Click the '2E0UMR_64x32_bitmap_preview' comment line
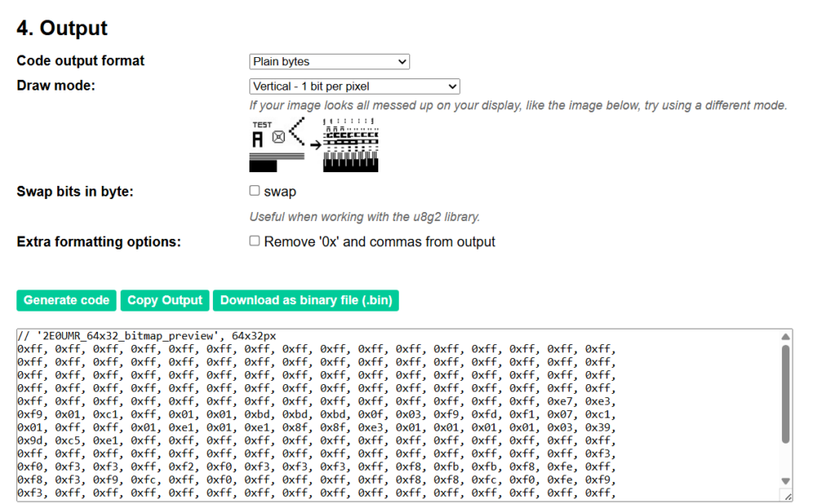Viewport: 835px width, 504px height. point(147,337)
